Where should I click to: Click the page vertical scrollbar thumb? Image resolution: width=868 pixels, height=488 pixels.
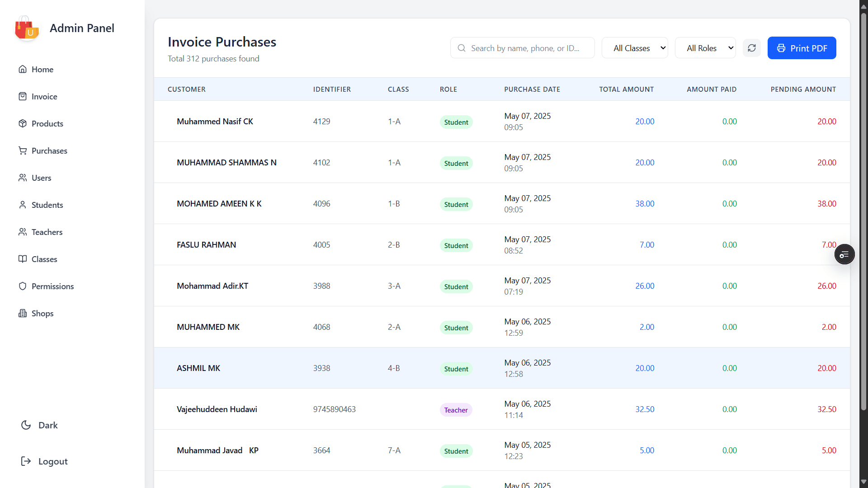click(863, 211)
